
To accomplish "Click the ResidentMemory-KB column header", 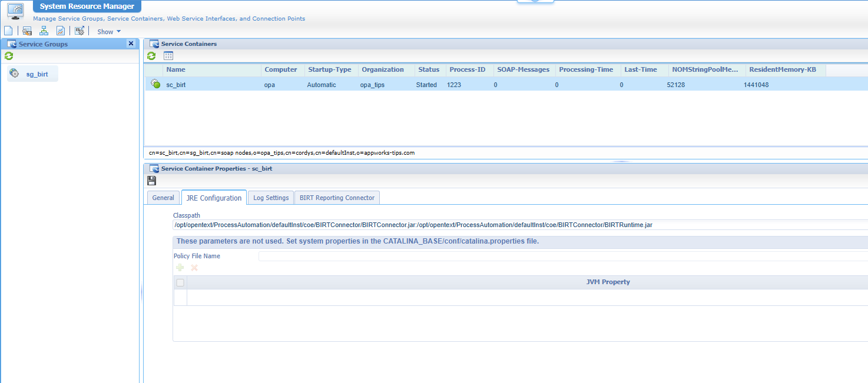I will click(786, 69).
